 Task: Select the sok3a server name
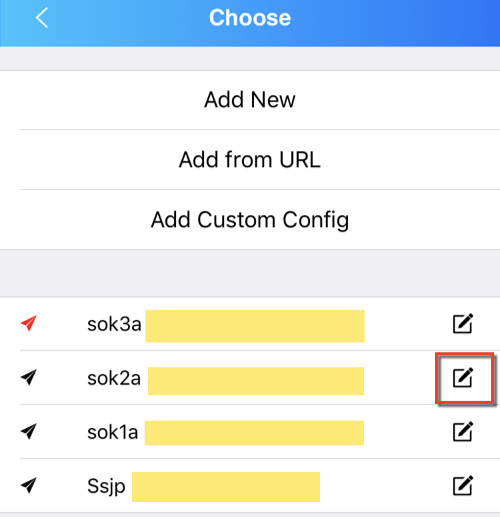[114, 324]
